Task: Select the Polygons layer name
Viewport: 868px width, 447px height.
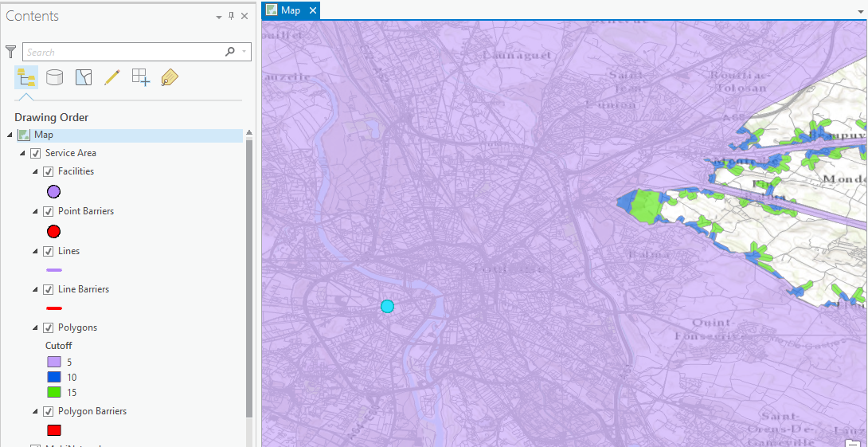Action: pyautogui.click(x=77, y=327)
